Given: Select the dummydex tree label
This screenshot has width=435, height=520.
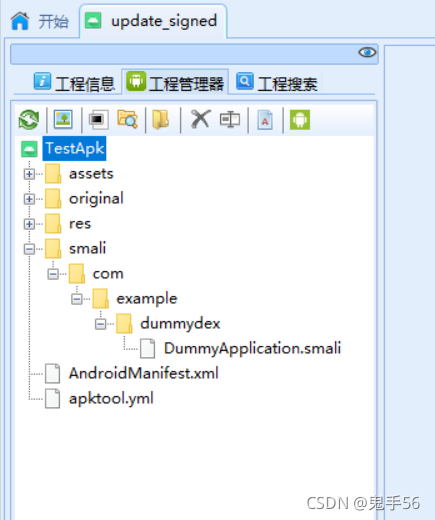Looking at the screenshot, I should [x=180, y=324].
